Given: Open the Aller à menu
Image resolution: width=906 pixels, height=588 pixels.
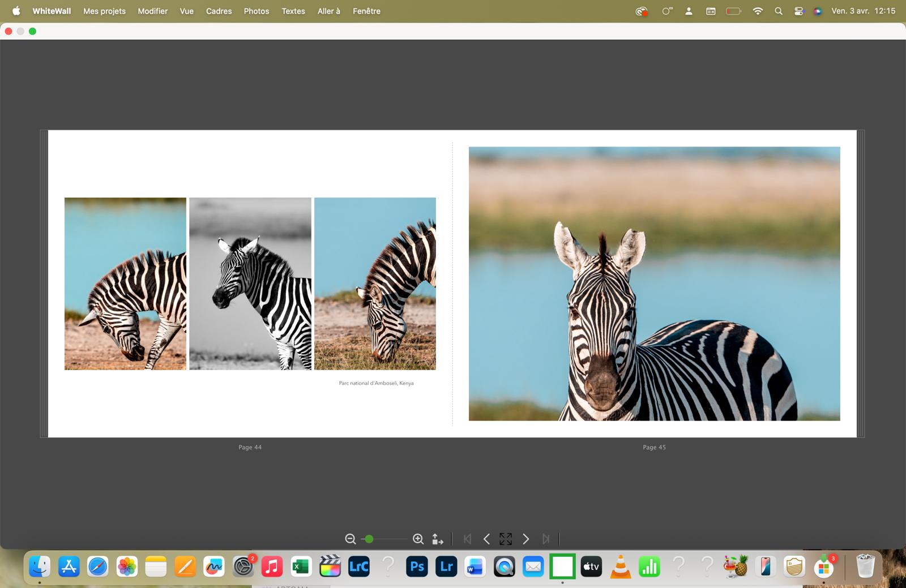Looking at the screenshot, I should click(328, 11).
